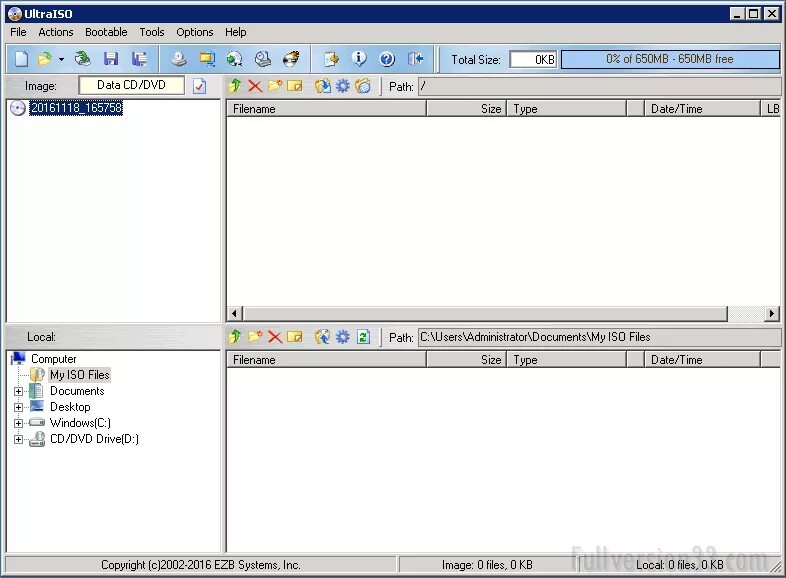The height and width of the screenshot is (578, 786).
Task: Select Windows(C:) drive in Local tree
Action: (x=80, y=423)
